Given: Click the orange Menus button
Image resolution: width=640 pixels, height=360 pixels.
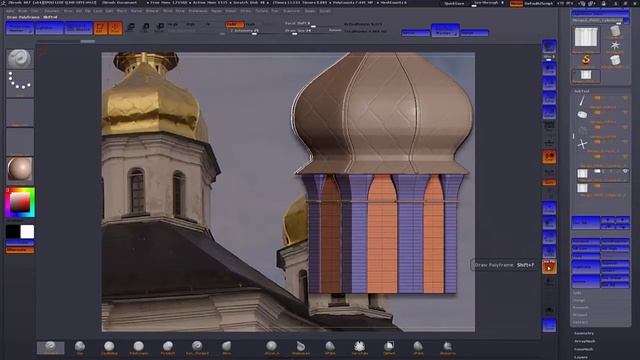Looking at the screenshot, I should (x=516, y=3).
